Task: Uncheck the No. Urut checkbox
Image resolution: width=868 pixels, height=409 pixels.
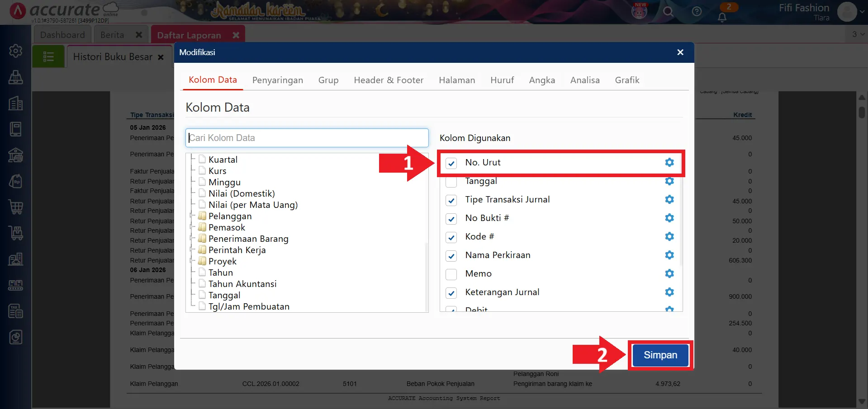Action: click(451, 163)
